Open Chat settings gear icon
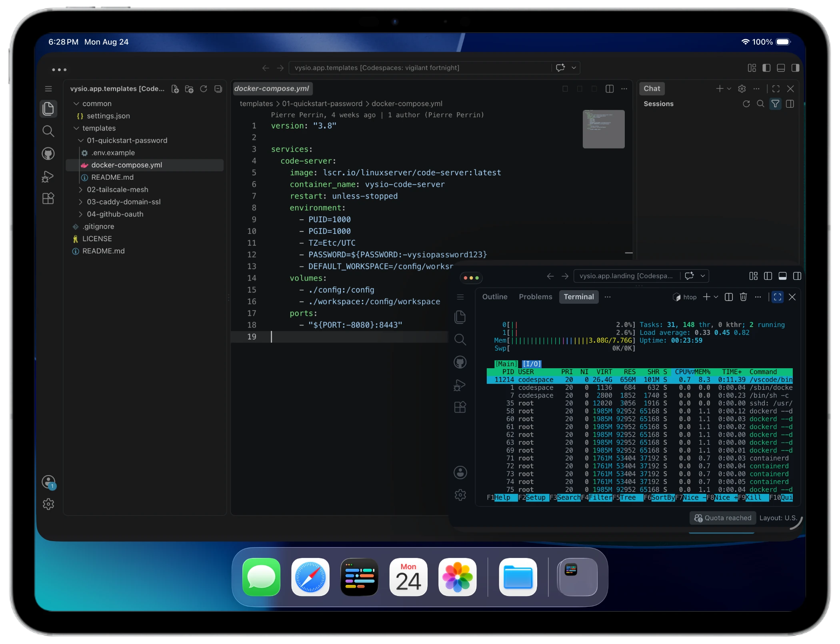Viewport: 840px width, 644px height. [742, 89]
